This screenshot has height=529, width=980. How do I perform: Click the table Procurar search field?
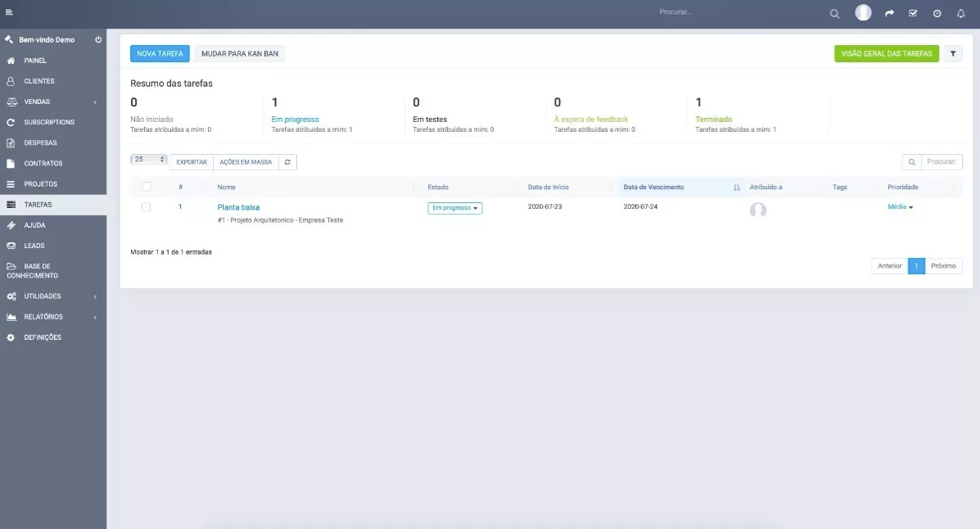click(942, 162)
